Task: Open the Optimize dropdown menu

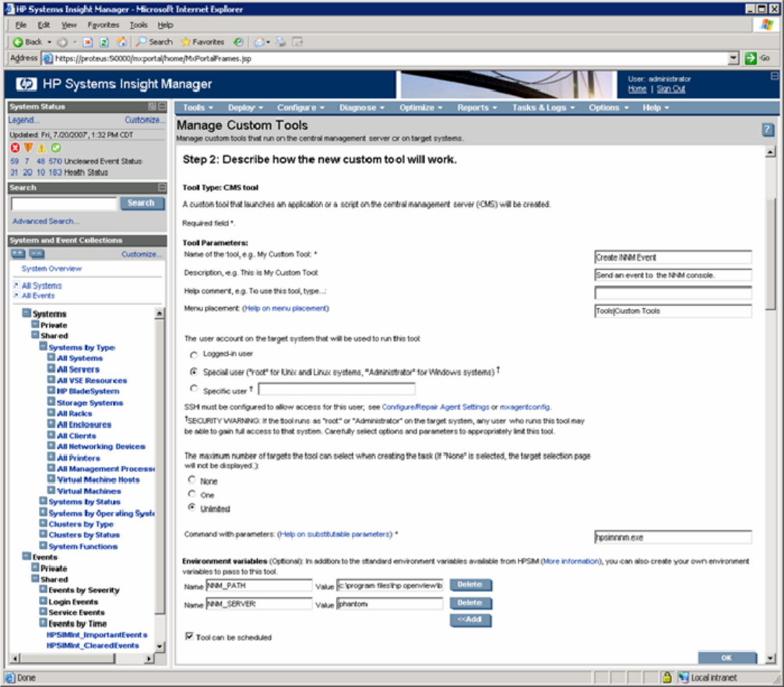Action: coord(421,107)
